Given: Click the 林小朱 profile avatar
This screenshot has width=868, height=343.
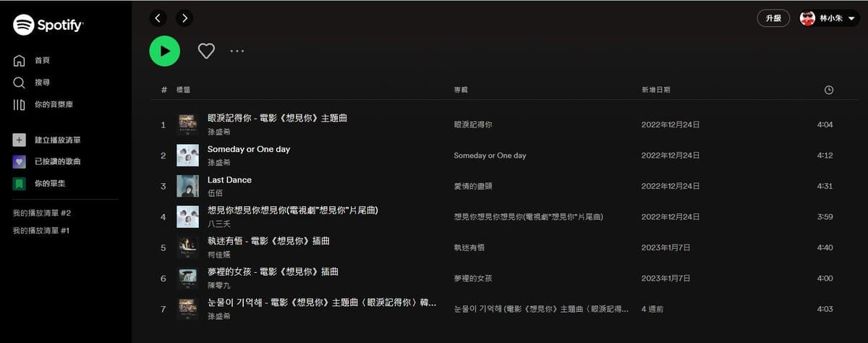Looking at the screenshot, I should click(x=808, y=18).
